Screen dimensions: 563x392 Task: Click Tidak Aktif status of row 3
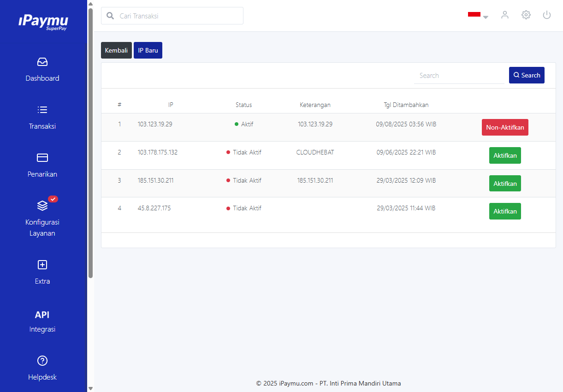tap(244, 180)
